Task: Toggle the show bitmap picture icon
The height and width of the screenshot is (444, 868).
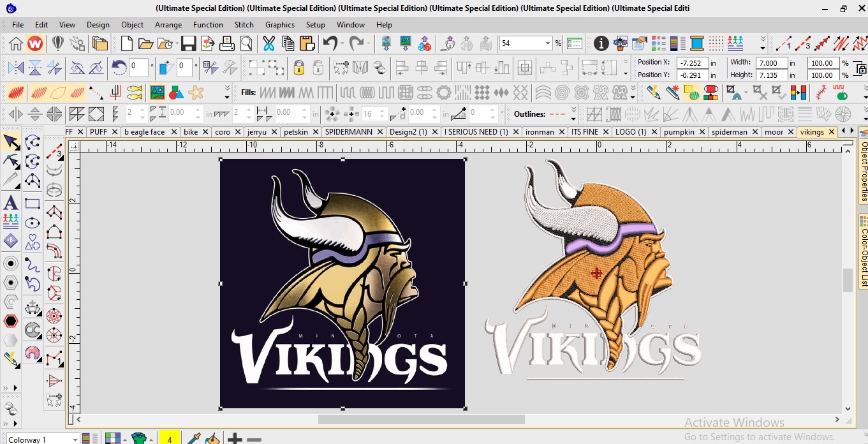Action: pos(157,93)
